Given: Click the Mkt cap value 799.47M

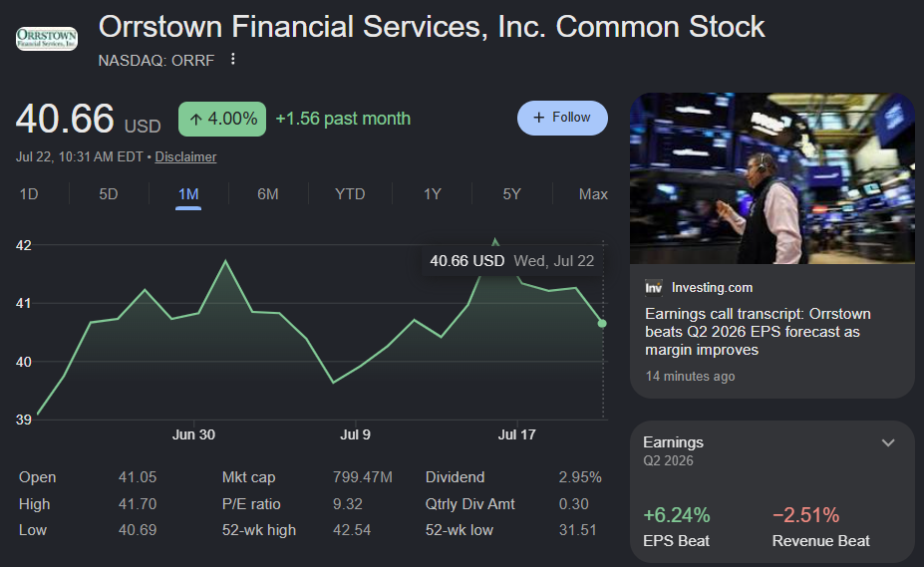Looking at the screenshot, I should tap(363, 477).
